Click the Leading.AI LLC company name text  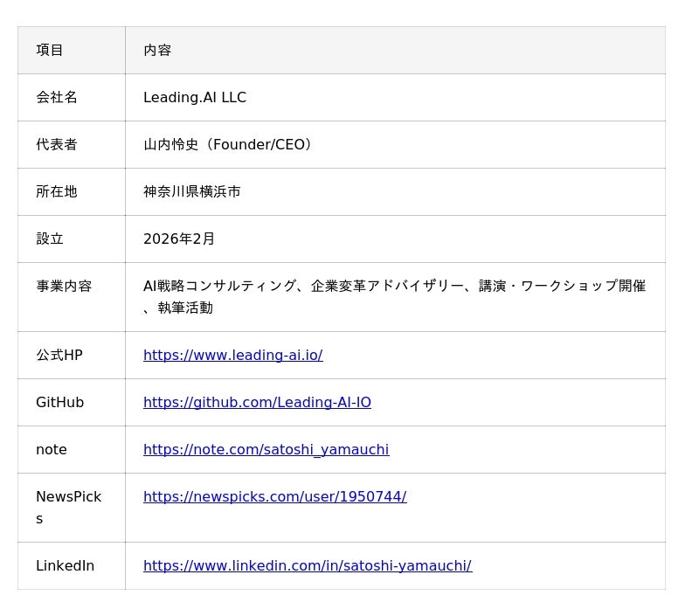coord(195,97)
